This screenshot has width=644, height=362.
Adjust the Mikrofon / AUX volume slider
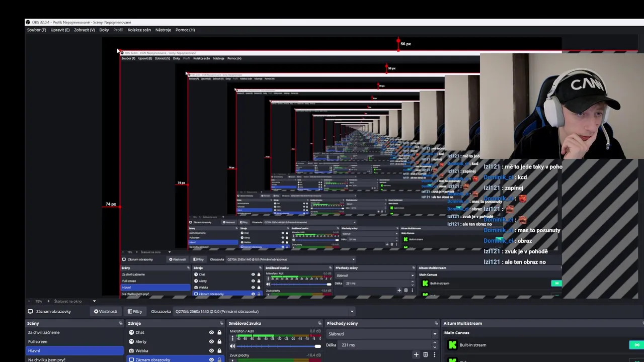coord(279,346)
